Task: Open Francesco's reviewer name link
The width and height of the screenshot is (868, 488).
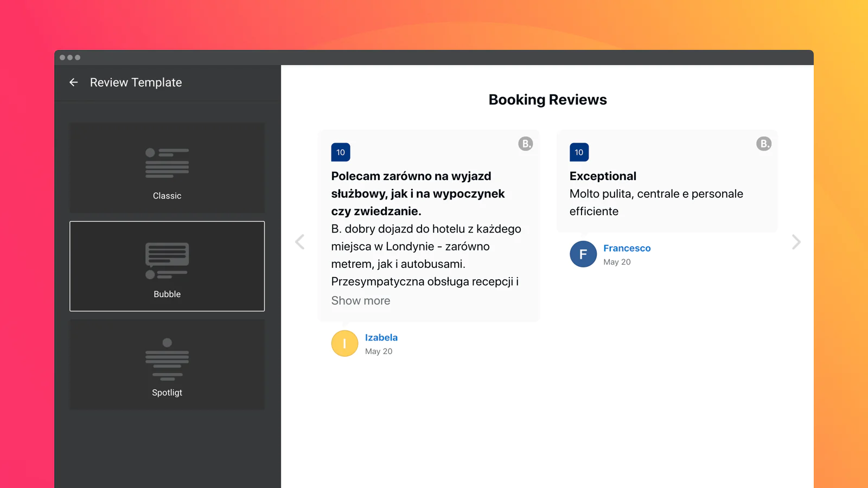Action: 627,248
